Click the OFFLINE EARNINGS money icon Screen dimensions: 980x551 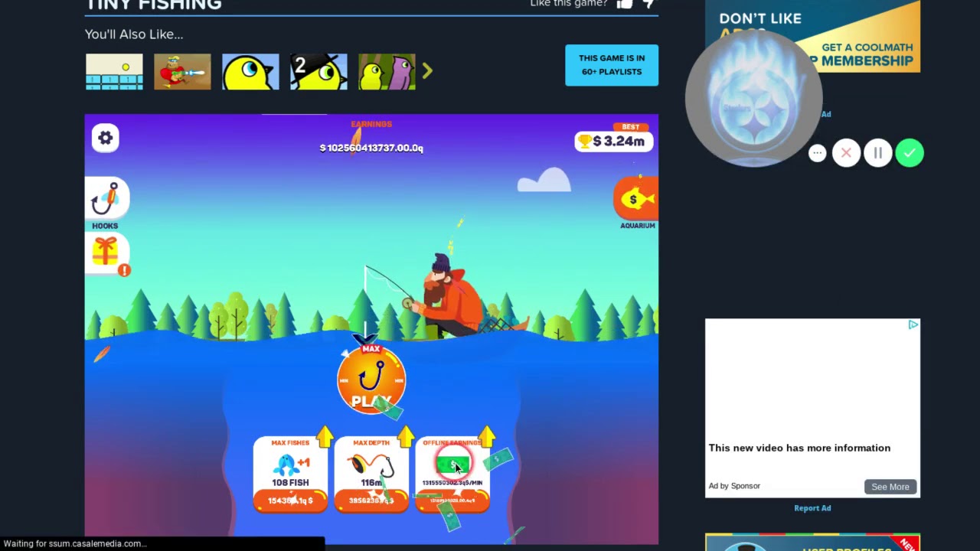click(453, 464)
